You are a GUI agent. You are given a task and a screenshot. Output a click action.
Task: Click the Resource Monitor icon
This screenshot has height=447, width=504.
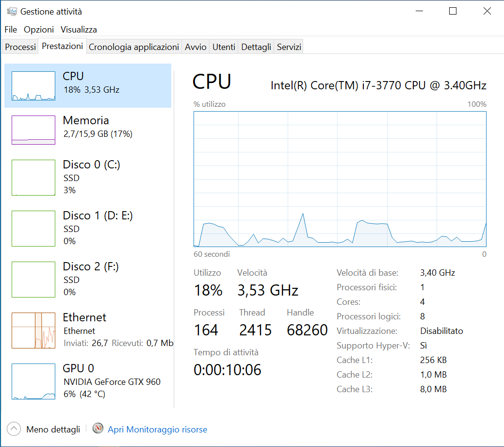(x=98, y=429)
